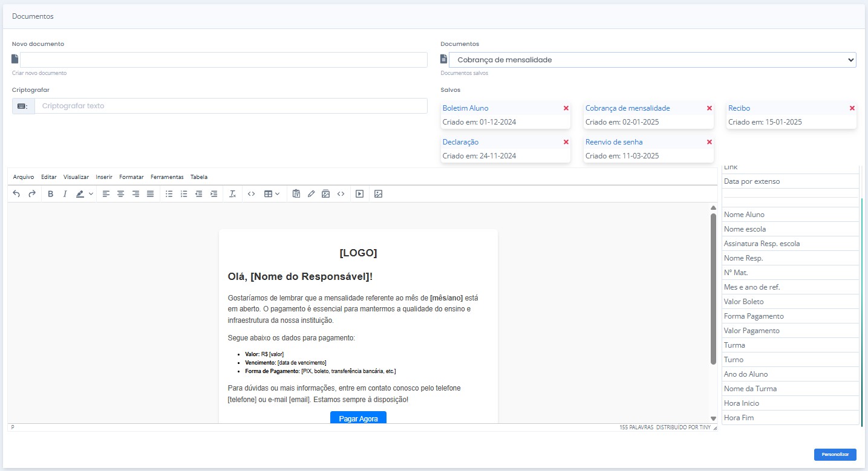Insert the Nome Aluno variable
Image resolution: width=868 pixels, height=471 pixels.
tap(791, 215)
